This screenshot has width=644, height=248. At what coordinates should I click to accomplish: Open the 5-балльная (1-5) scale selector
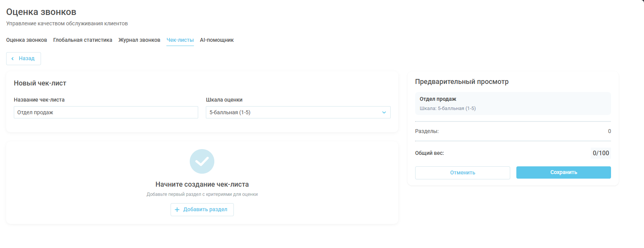(x=291, y=112)
